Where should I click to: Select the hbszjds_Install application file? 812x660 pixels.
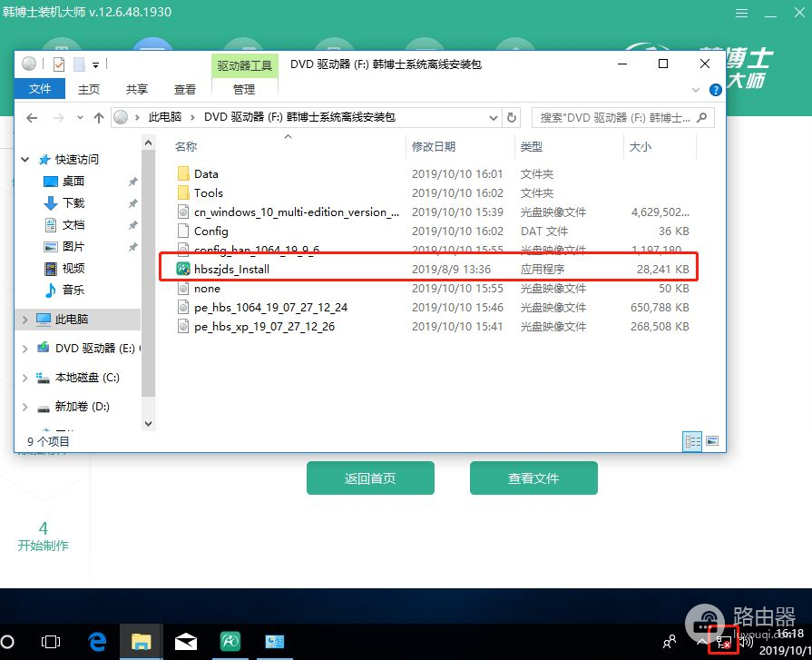[231, 269]
